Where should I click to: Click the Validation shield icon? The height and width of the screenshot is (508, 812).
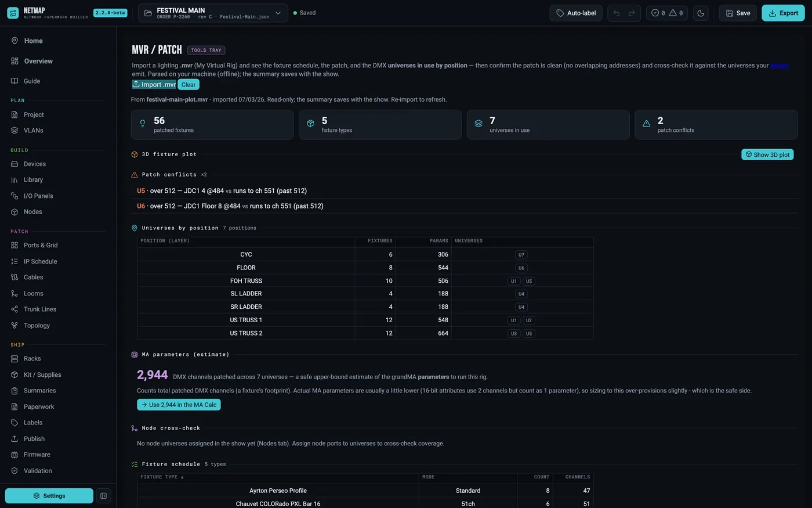[14, 470]
